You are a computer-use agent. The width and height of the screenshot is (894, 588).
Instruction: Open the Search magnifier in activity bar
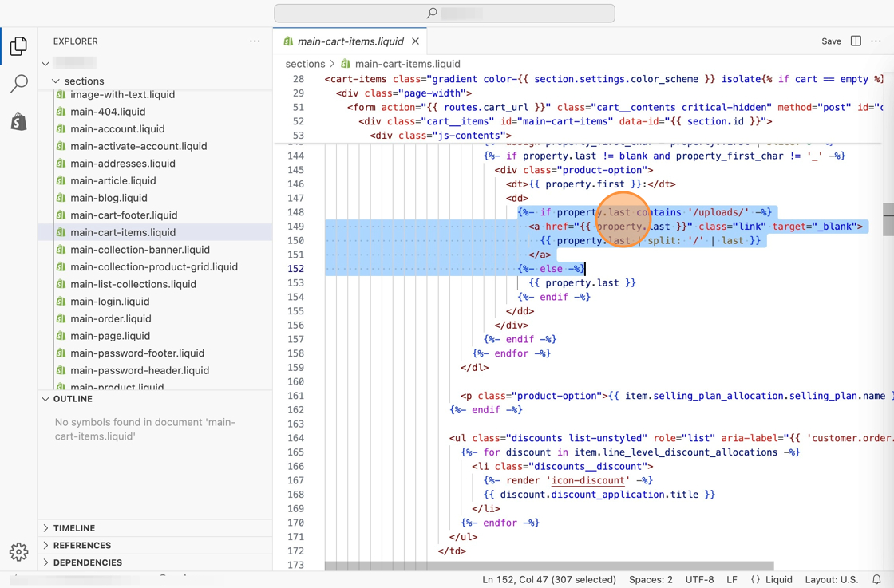18,84
